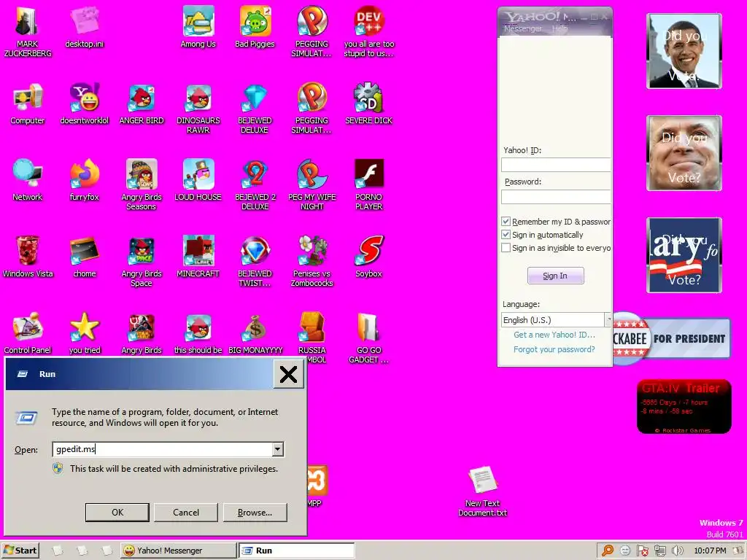Open the Language dropdown in Yahoo Messenger

608,320
